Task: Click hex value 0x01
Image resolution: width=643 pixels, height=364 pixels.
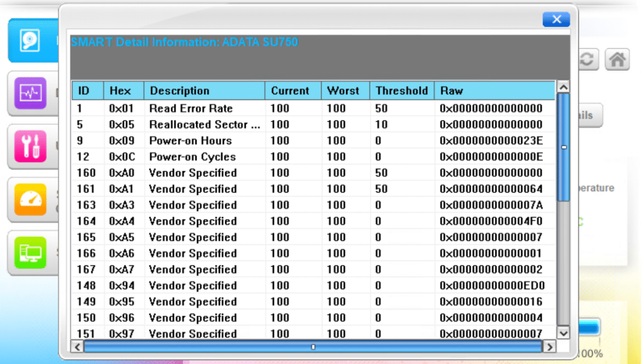Action: pos(121,109)
